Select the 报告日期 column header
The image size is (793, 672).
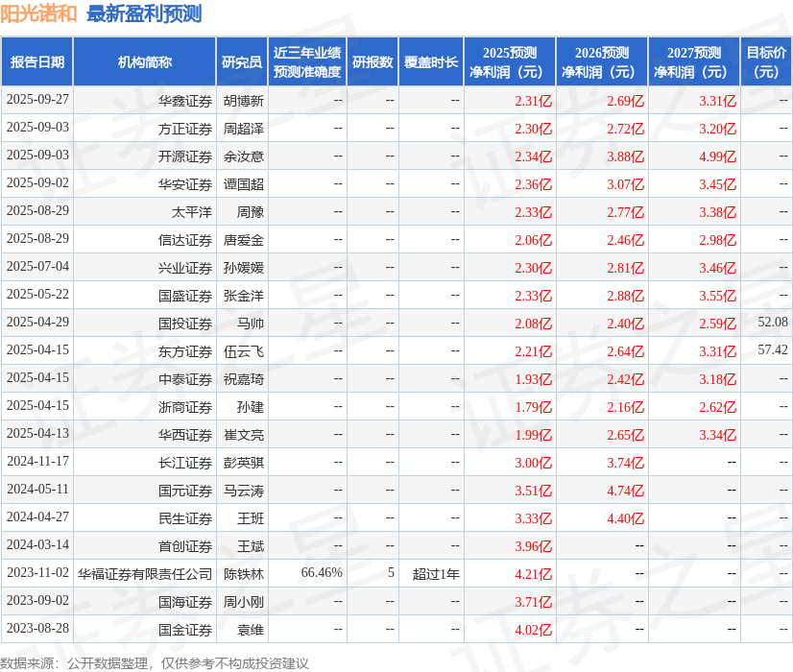(36, 61)
